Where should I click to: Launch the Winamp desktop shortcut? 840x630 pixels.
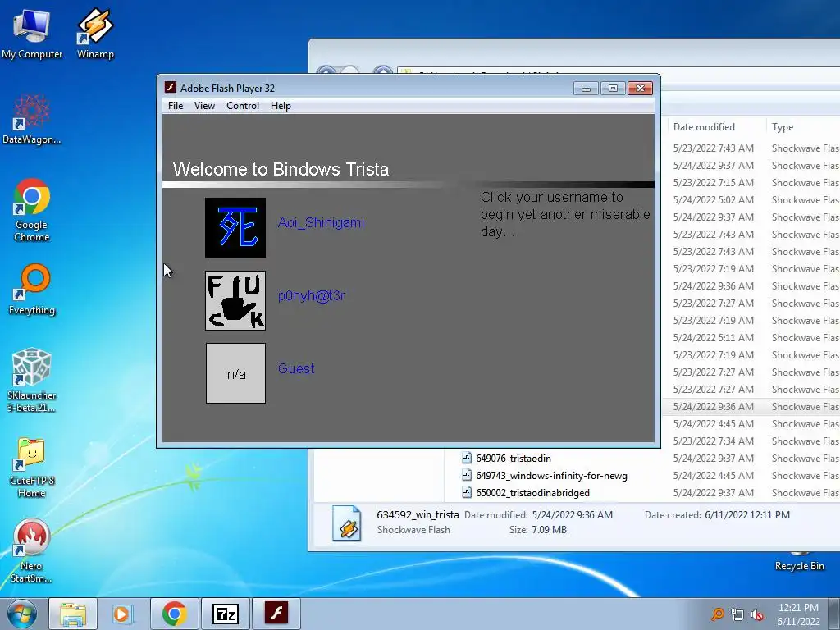tap(95, 33)
